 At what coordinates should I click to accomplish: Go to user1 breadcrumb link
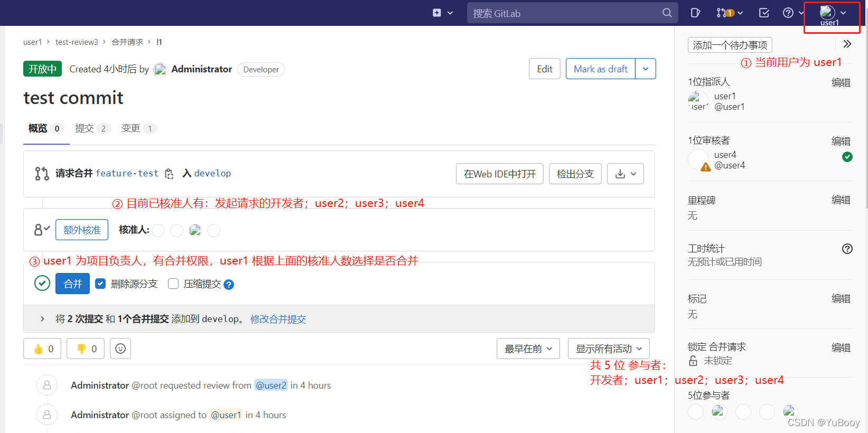coord(32,42)
